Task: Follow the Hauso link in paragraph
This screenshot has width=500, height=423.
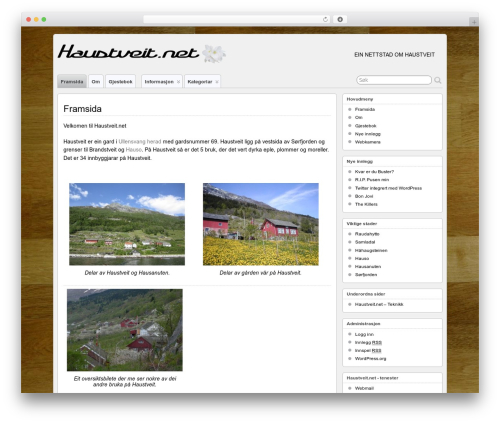Action: click(134, 150)
